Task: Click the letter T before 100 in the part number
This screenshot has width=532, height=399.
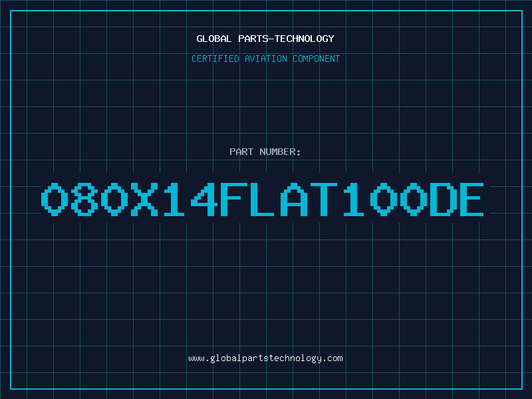Action: [324, 199]
